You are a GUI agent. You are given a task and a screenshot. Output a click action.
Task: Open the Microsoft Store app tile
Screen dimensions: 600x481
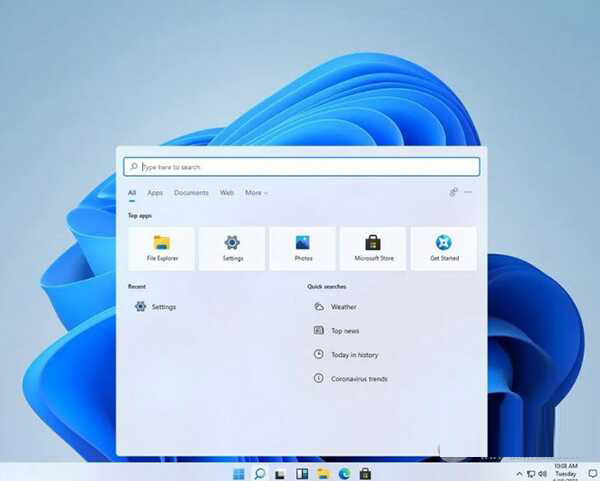(x=373, y=248)
